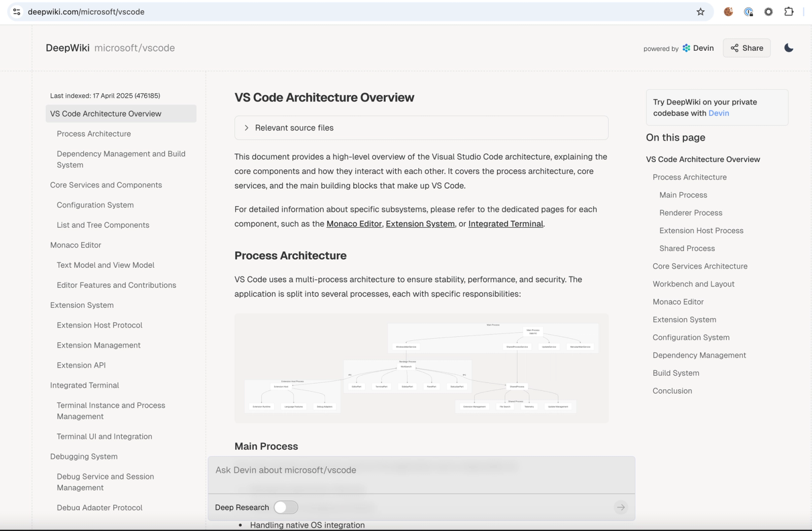The height and width of the screenshot is (531, 812).
Task: Open the DeepWiki home link
Action: point(67,48)
